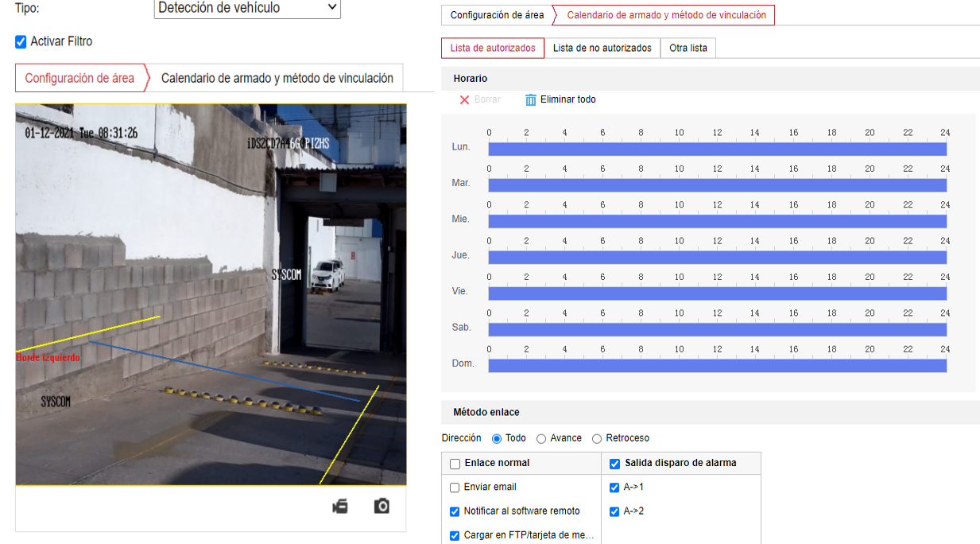The image size is (980, 544).
Task: Open left Configuración de área tab
Action: (x=79, y=78)
